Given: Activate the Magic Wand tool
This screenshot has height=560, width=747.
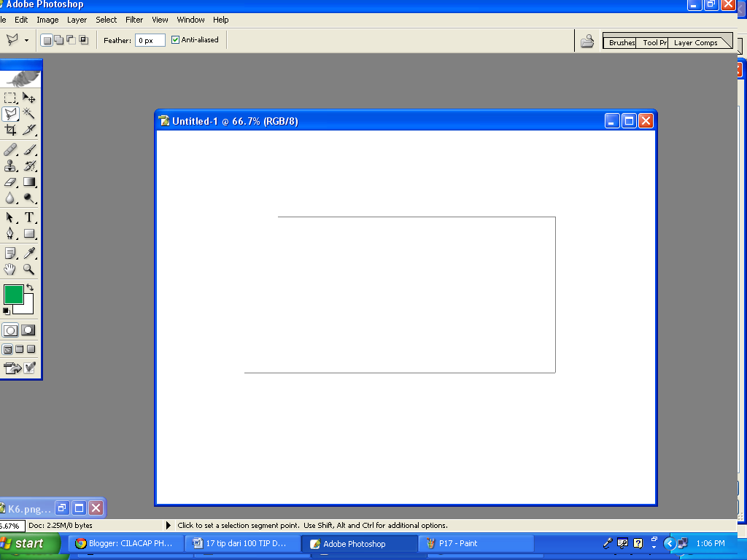Looking at the screenshot, I should (x=28, y=113).
